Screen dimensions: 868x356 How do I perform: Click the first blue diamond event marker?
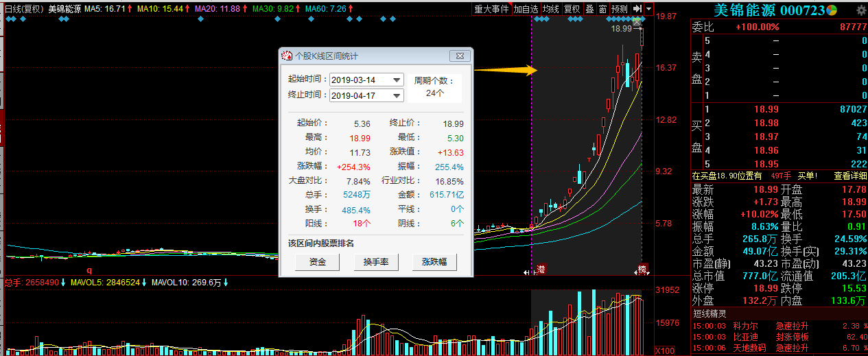click(9, 20)
